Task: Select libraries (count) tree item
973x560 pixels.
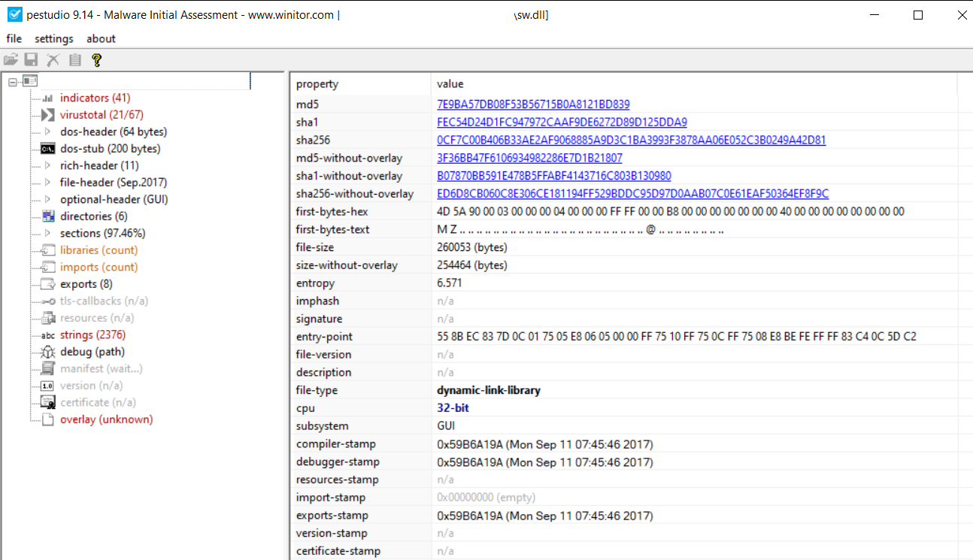Action: click(99, 250)
